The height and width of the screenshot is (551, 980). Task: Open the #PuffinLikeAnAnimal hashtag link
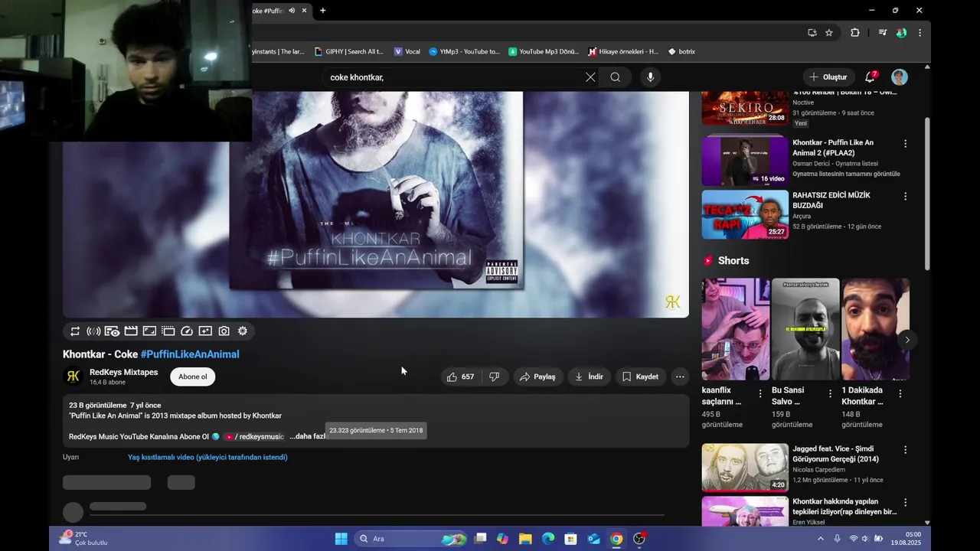click(190, 354)
